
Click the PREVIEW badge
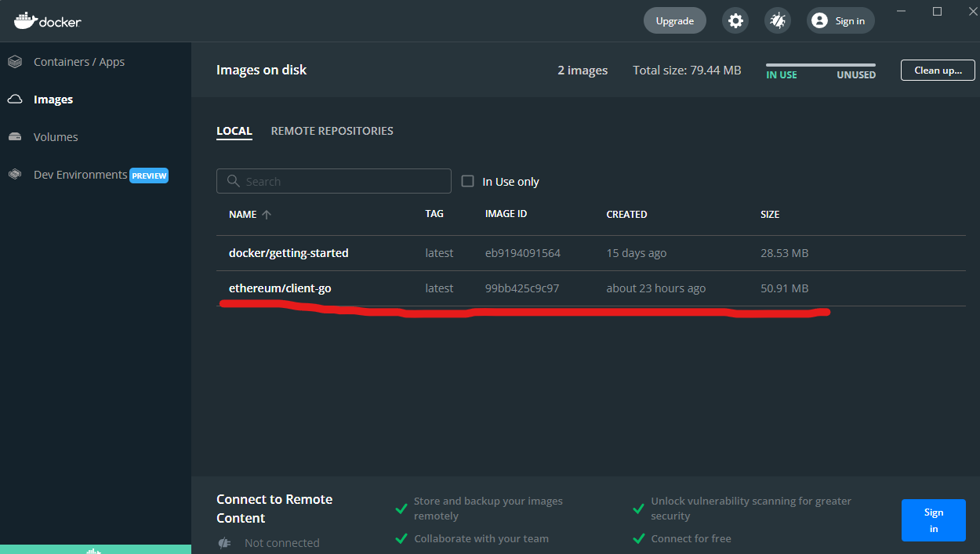pos(149,176)
